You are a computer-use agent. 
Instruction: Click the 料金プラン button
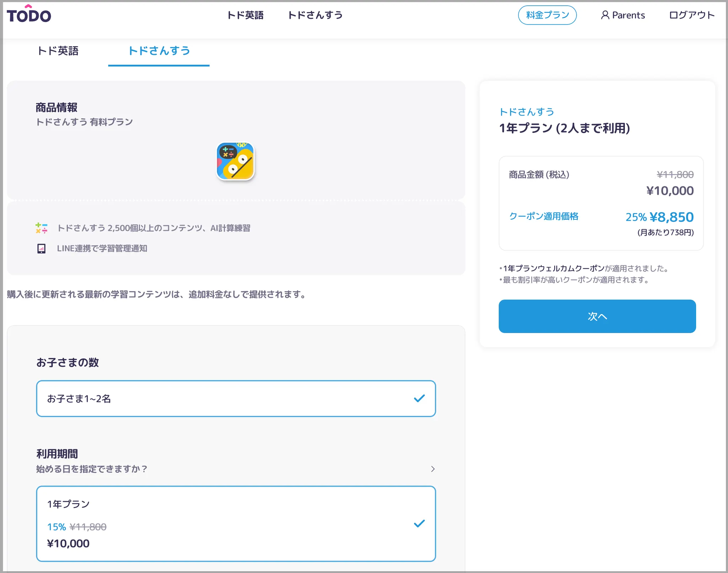pyautogui.click(x=547, y=15)
